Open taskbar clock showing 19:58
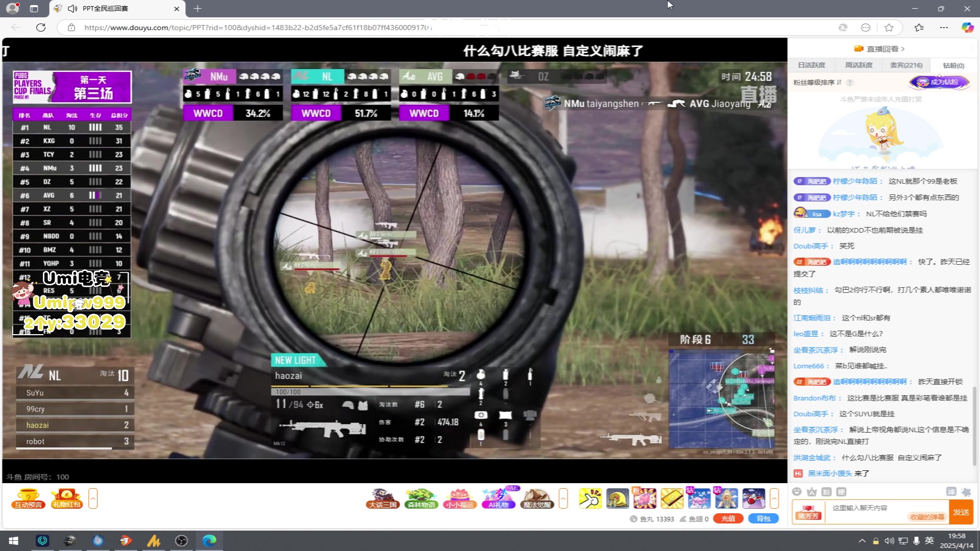This screenshot has width=980, height=551. [x=957, y=541]
